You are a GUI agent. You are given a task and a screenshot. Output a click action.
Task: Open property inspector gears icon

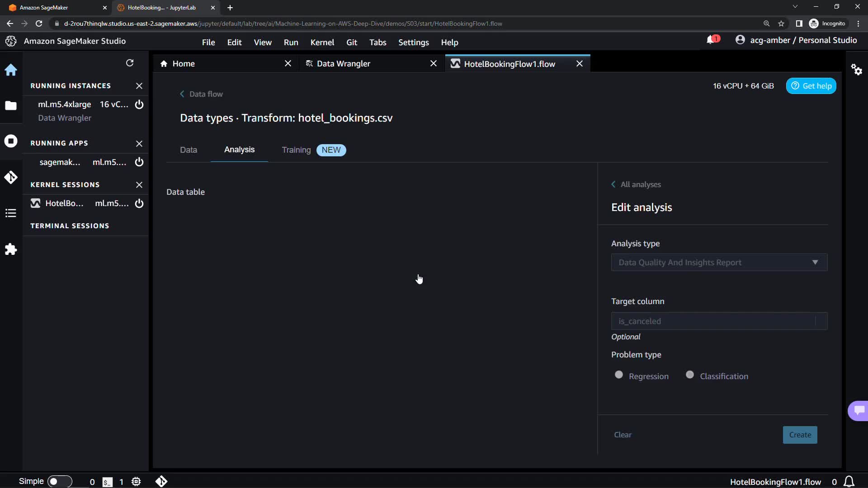pos(857,70)
